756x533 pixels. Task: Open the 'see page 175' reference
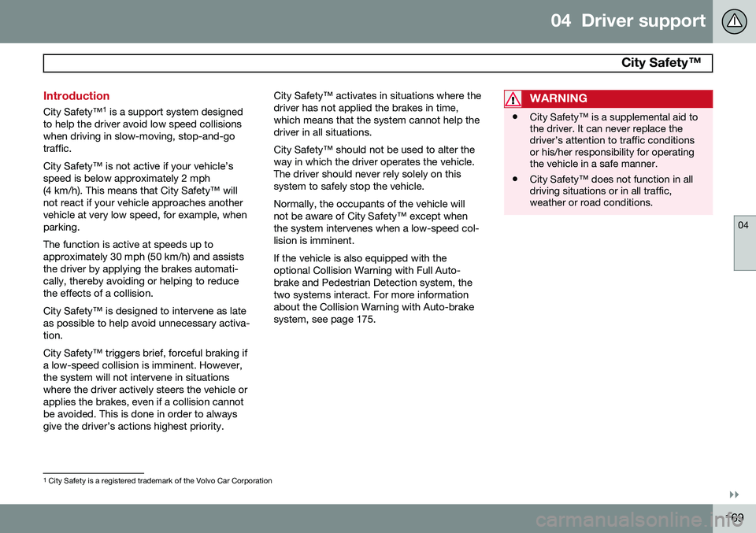[x=343, y=319]
